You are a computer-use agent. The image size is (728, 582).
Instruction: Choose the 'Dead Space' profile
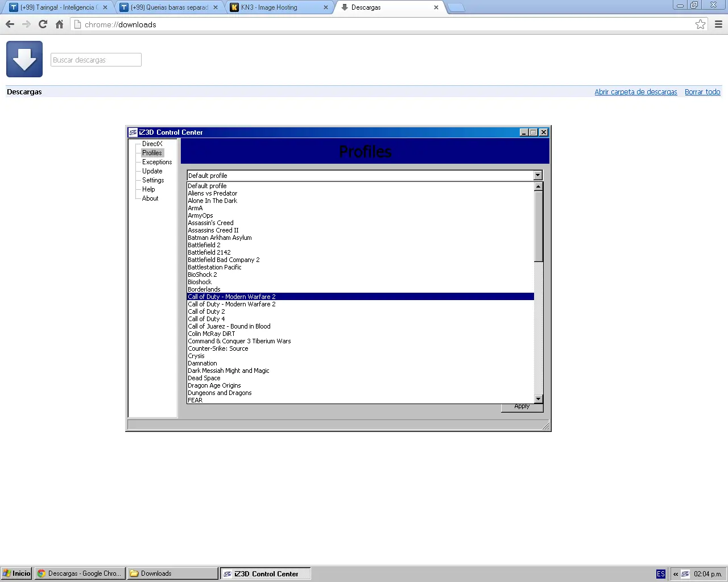click(361, 378)
